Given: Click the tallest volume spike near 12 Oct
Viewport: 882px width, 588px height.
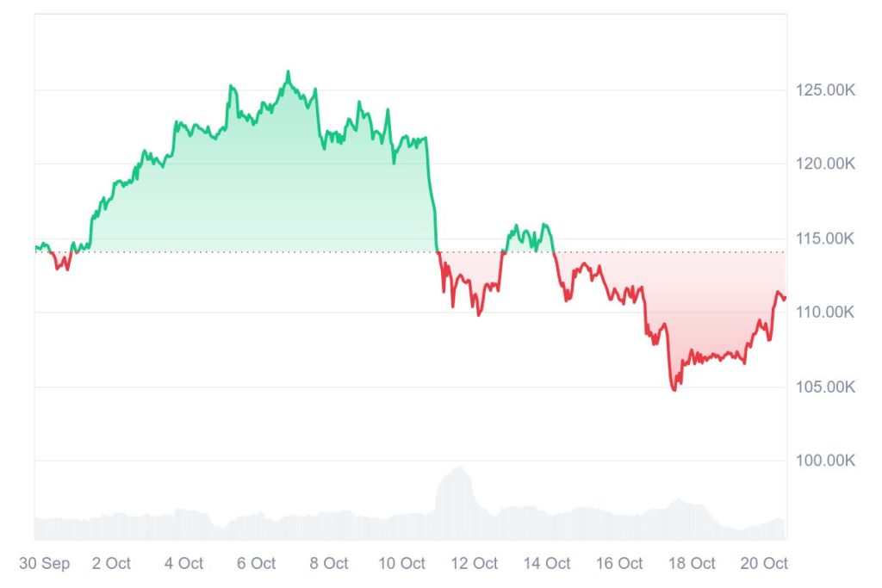Looking at the screenshot, I should 457,469.
